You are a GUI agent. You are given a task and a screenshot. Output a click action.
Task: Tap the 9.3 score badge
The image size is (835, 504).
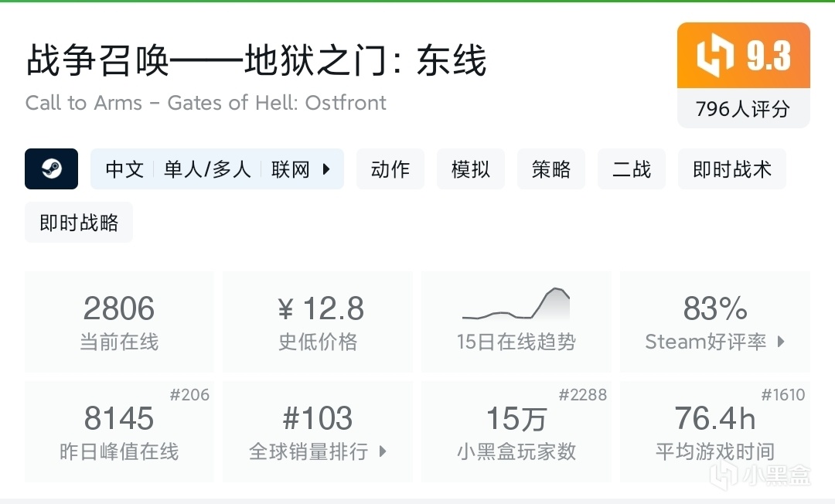[x=768, y=56]
